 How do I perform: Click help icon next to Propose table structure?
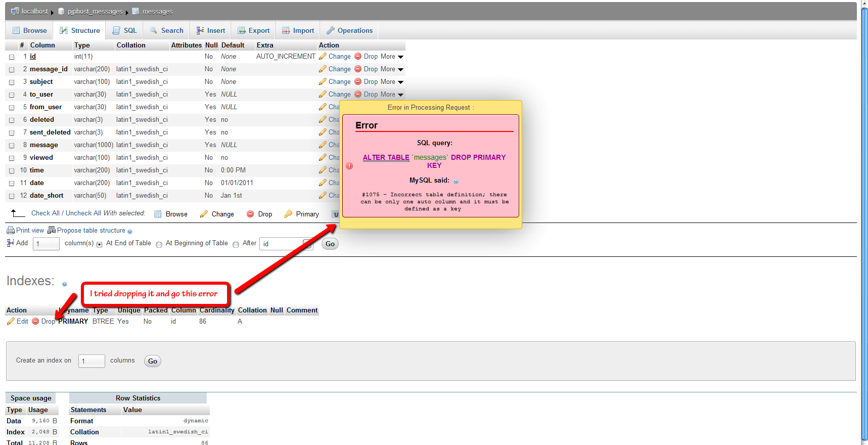(130, 232)
